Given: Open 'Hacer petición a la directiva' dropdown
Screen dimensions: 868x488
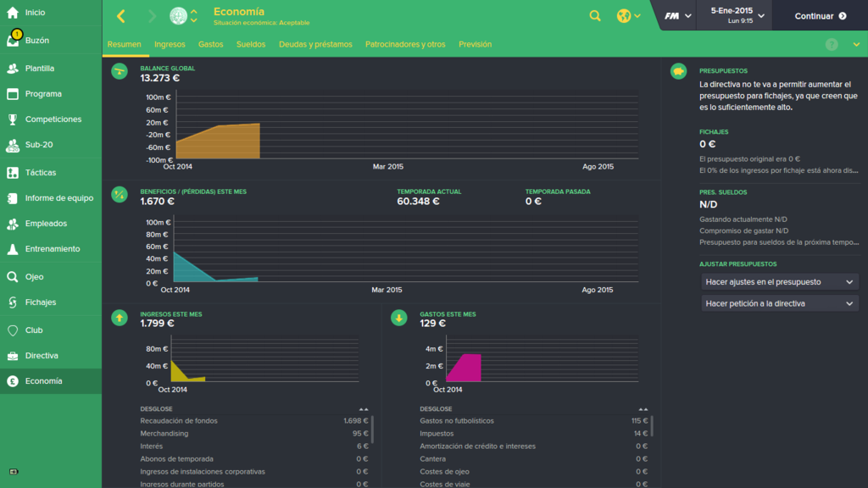Looking at the screenshot, I should tap(780, 304).
